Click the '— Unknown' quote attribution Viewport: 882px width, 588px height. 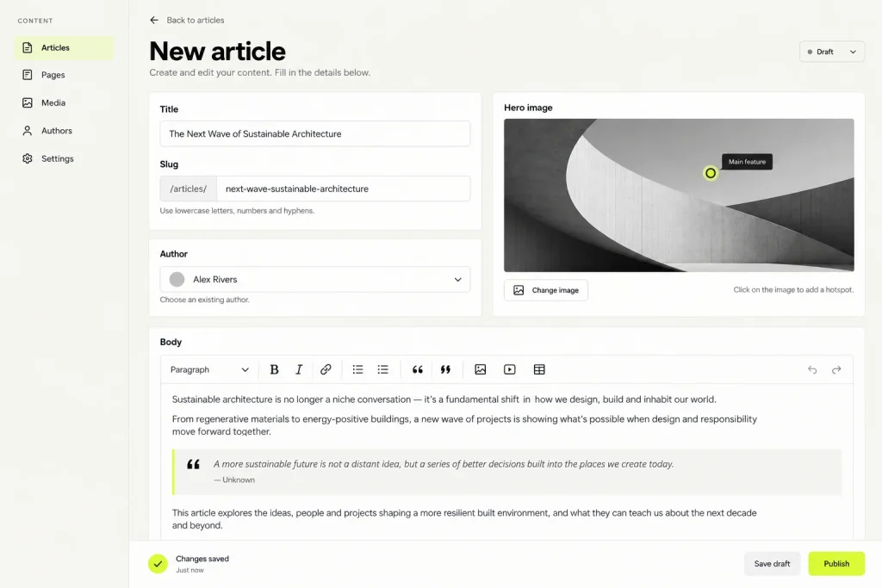(x=234, y=480)
